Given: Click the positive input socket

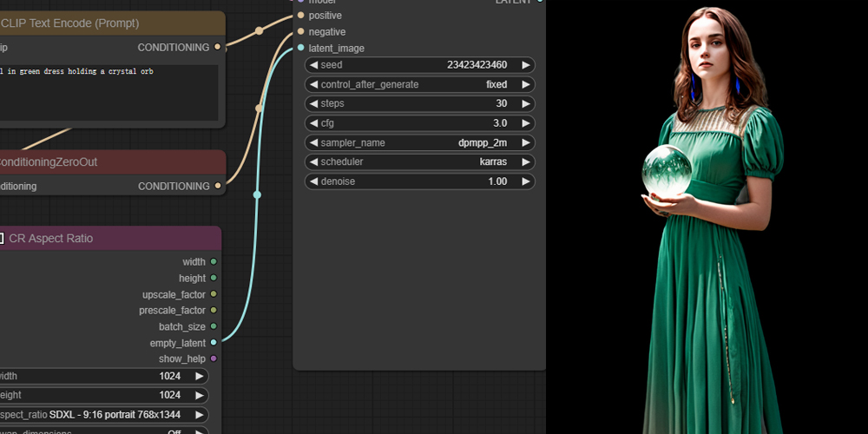Looking at the screenshot, I should pyautogui.click(x=300, y=16).
